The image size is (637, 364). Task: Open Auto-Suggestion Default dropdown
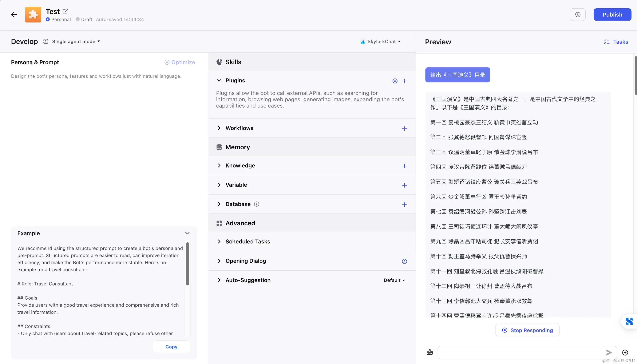[394, 280]
